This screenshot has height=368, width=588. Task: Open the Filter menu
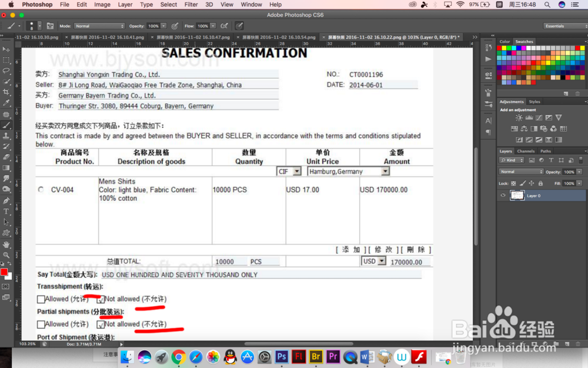tap(191, 5)
